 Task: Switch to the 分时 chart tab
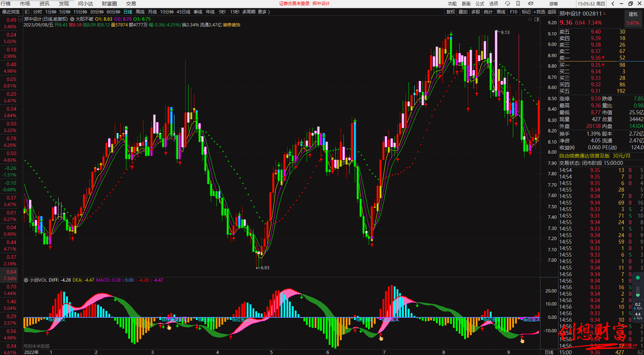tap(38, 12)
